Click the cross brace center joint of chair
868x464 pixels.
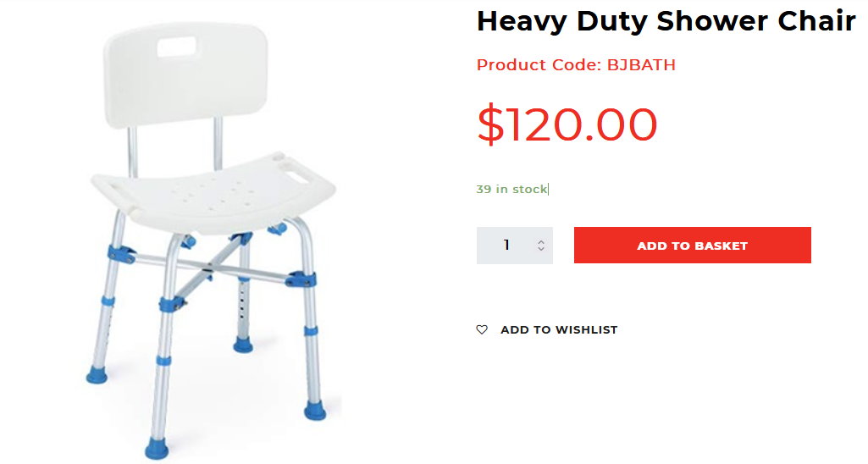pyautogui.click(x=209, y=269)
